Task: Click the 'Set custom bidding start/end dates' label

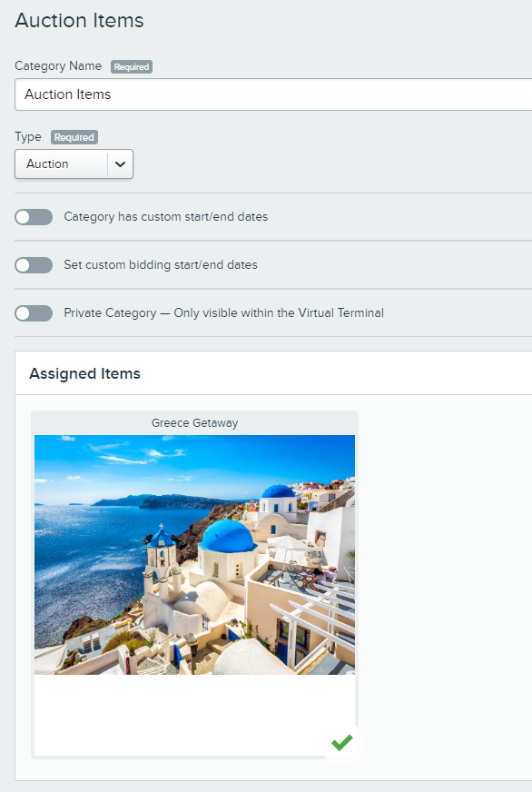Action: pos(161,264)
